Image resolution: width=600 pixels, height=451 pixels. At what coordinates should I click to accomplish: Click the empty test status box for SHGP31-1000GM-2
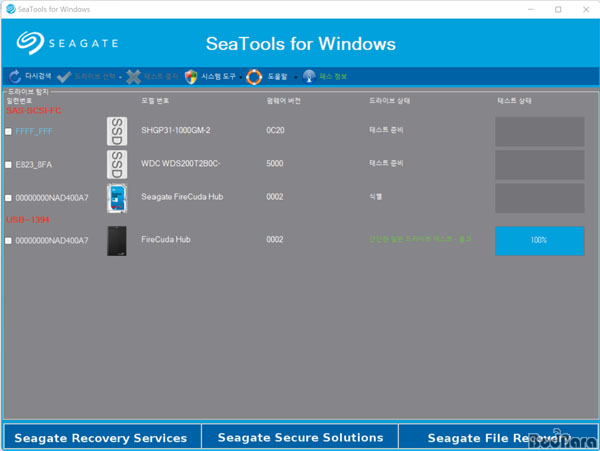click(x=540, y=132)
